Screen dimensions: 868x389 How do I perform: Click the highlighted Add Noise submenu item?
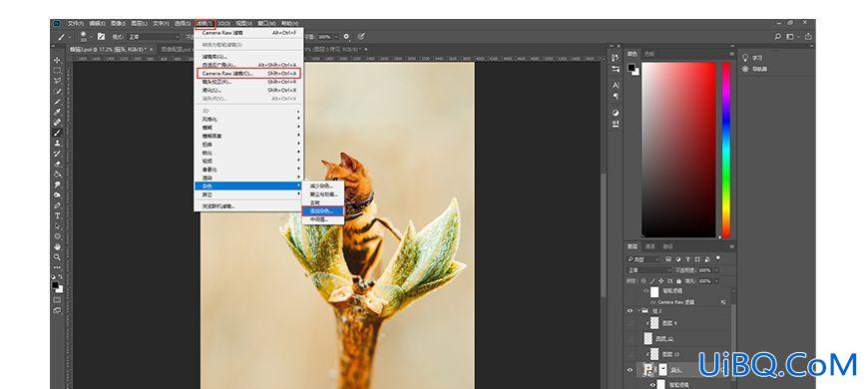[x=322, y=210]
